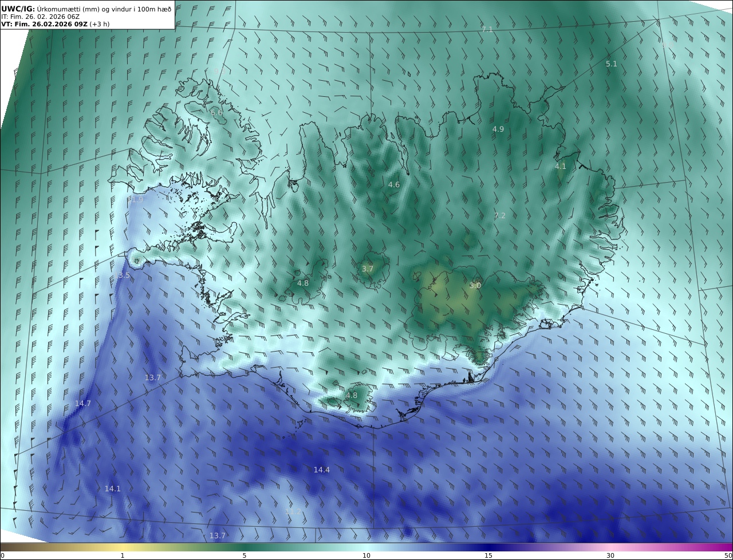Click the 15 tick on the color scale
Screen dimensions: 733x560
[x=488, y=555]
